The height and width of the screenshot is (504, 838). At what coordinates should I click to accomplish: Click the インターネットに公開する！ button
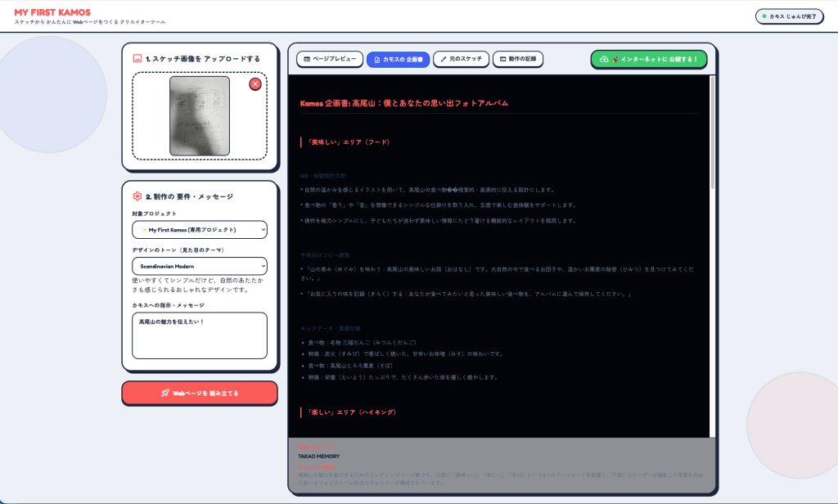649,60
